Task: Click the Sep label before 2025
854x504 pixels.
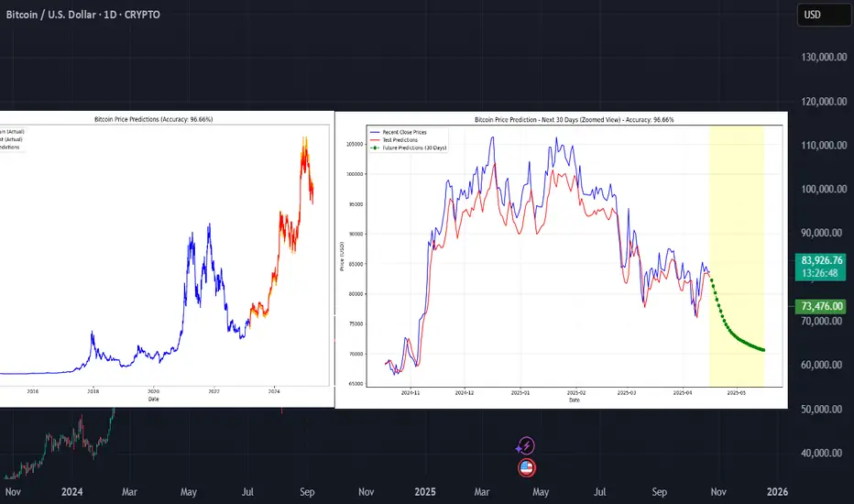Action: click(x=307, y=492)
